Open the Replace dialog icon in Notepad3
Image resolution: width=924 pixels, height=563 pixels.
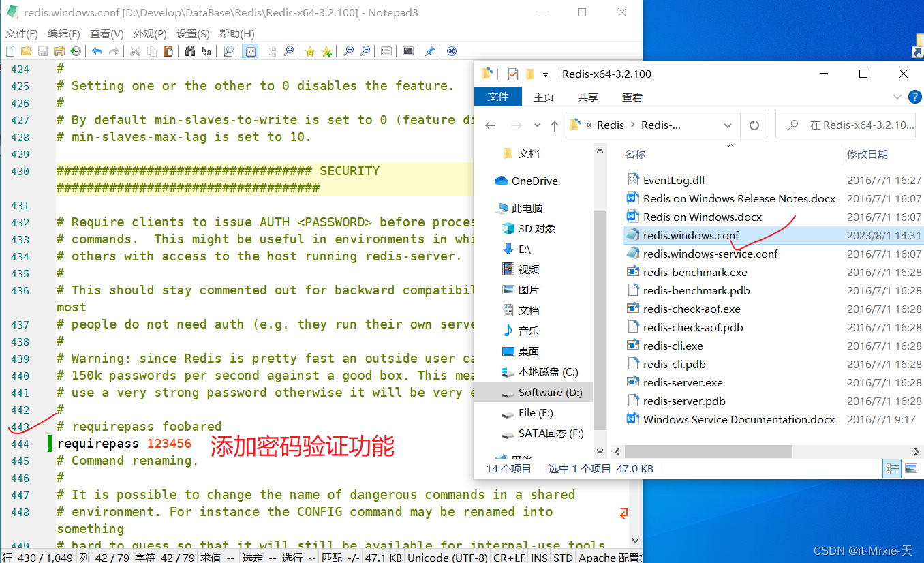[x=206, y=51]
